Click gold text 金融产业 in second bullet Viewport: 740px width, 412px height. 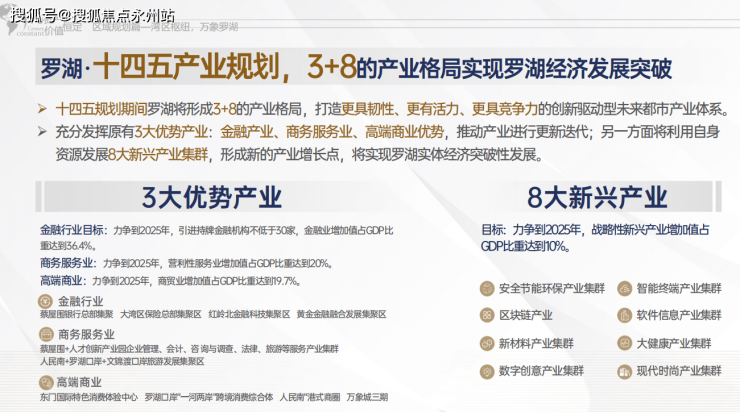(x=247, y=132)
